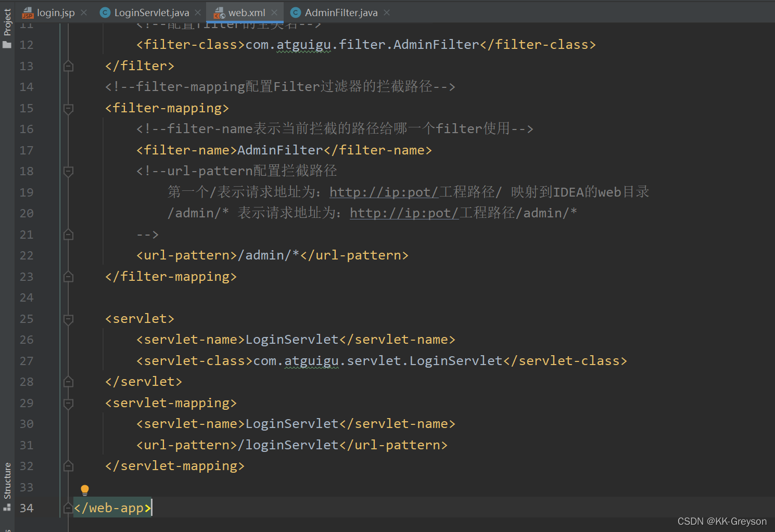This screenshot has height=532, width=775.
Task: Click the </web-app> closing tag
Action: click(112, 508)
